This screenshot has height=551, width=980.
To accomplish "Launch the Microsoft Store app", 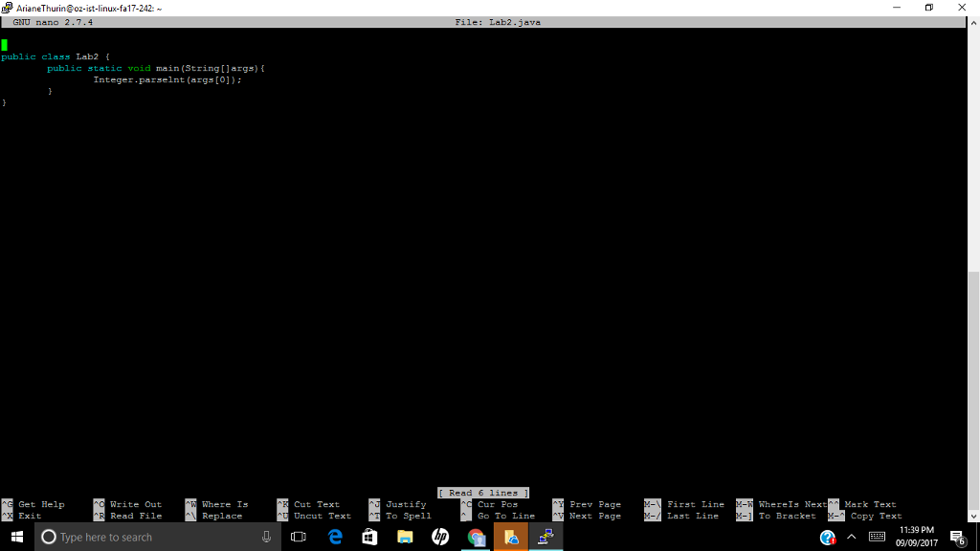I will click(369, 537).
